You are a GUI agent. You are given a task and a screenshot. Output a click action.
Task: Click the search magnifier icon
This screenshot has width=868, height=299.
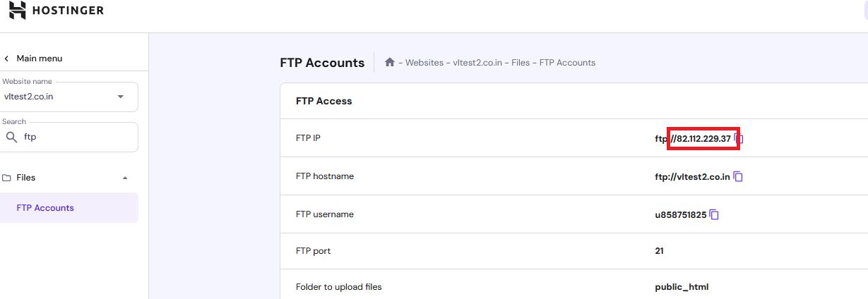click(11, 138)
